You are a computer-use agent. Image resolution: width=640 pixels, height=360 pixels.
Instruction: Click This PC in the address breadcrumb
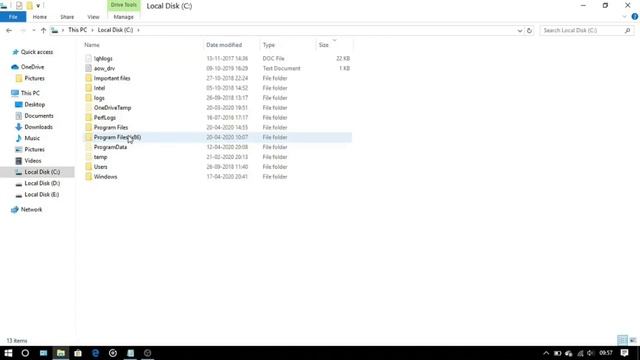[x=78, y=30]
